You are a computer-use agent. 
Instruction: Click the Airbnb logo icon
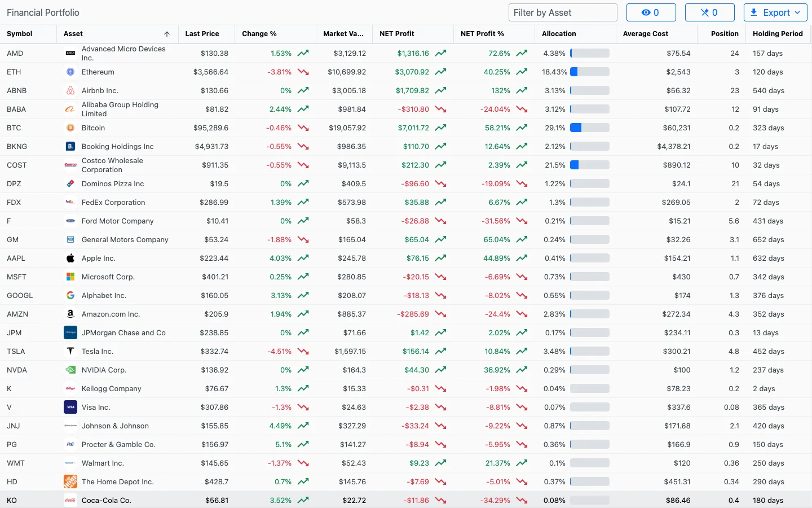(x=70, y=90)
